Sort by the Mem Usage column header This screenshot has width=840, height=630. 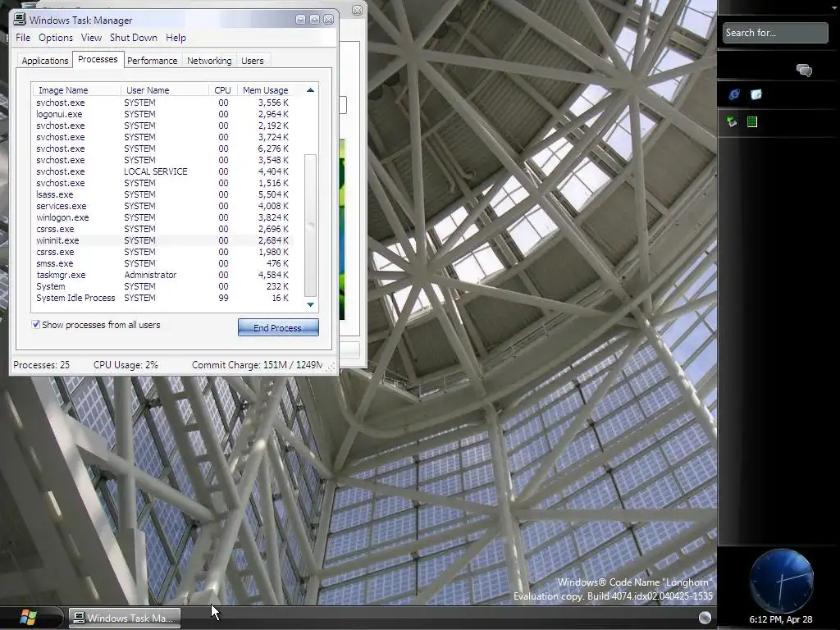265,90
